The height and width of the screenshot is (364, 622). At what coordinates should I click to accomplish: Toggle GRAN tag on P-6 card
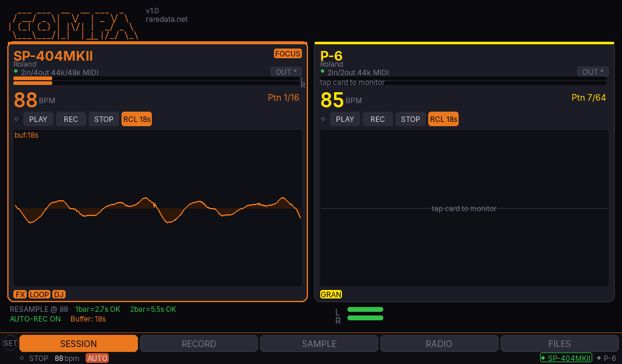[331, 294]
